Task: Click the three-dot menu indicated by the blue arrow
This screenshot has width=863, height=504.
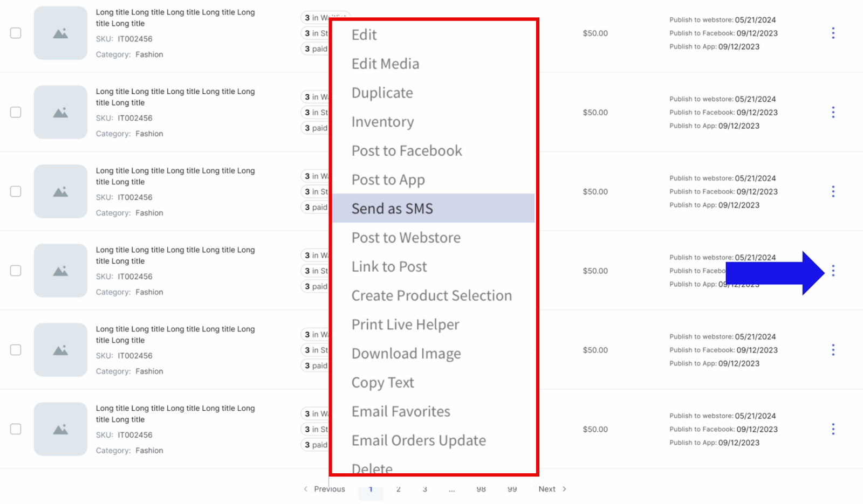Action: pyautogui.click(x=833, y=271)
